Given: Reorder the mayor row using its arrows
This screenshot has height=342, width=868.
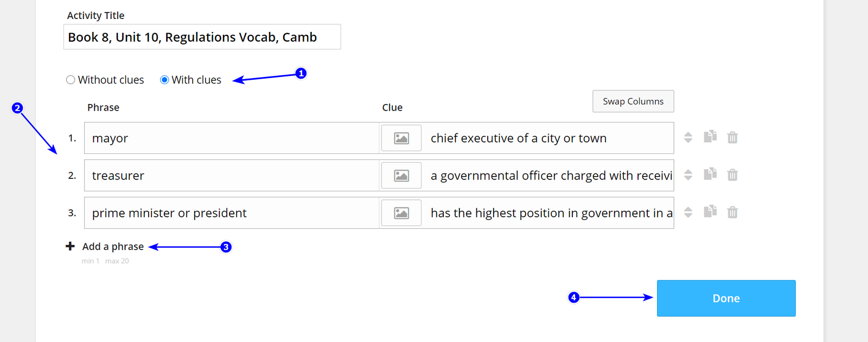Looking at the screenshot, I should click(x=688, y=138).
